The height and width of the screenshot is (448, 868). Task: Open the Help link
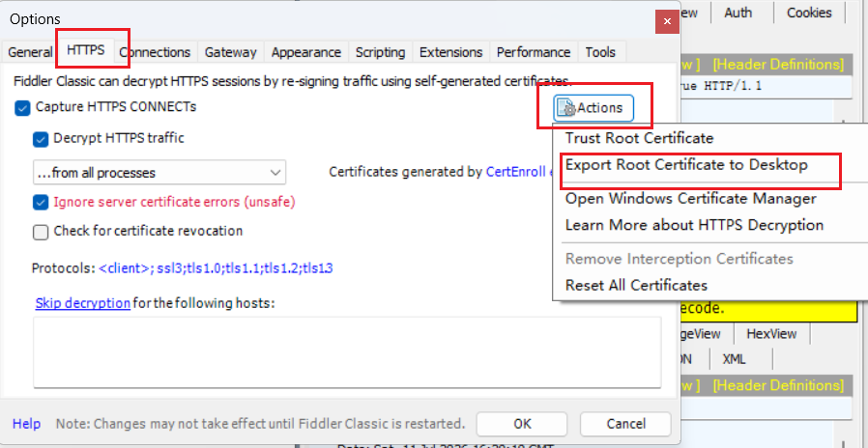click(26, 424)
